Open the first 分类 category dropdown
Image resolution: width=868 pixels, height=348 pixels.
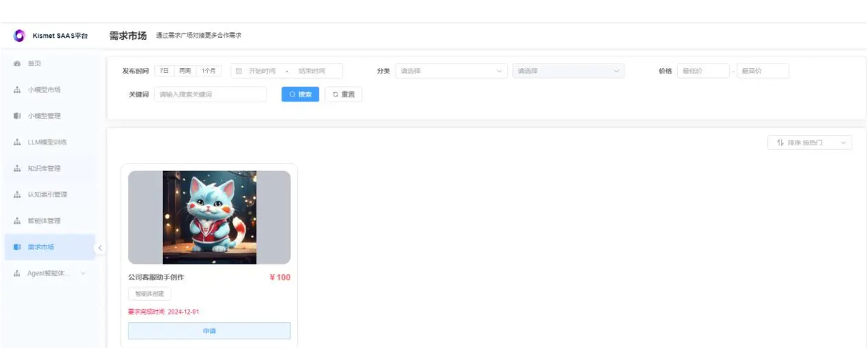[452, 71]
